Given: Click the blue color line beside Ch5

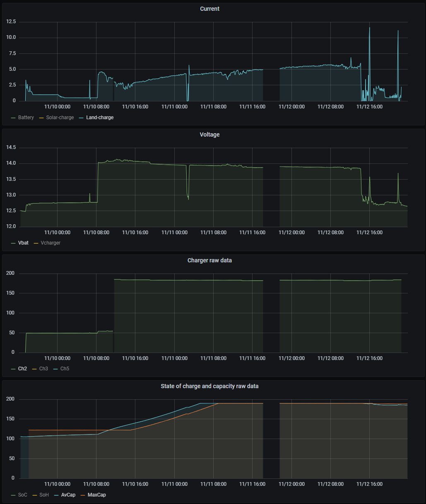Looking at the screenshot, I should (x=55, y=369).
